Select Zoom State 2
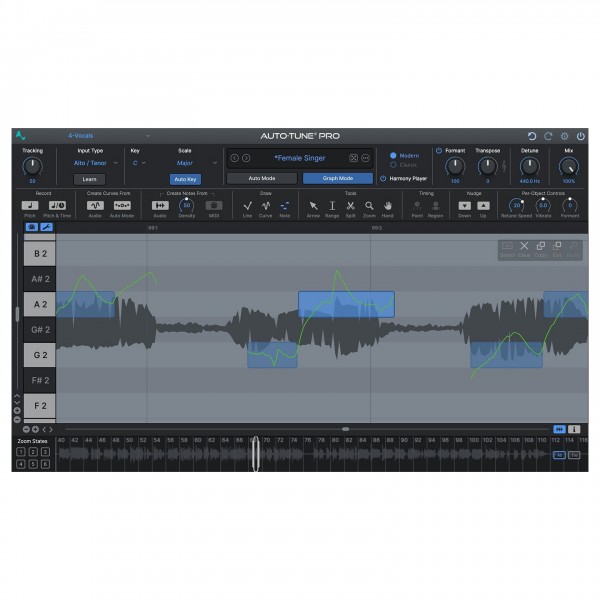The height and width of the screenshot is (600, 600). coord(33,452)
